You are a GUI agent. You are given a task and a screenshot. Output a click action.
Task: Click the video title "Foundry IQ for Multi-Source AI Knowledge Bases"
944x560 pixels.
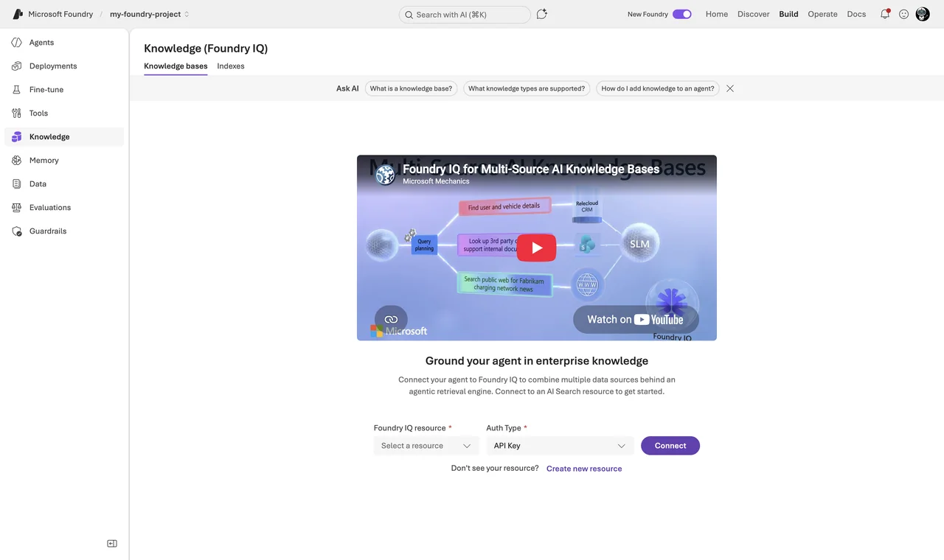pos(531,169)
